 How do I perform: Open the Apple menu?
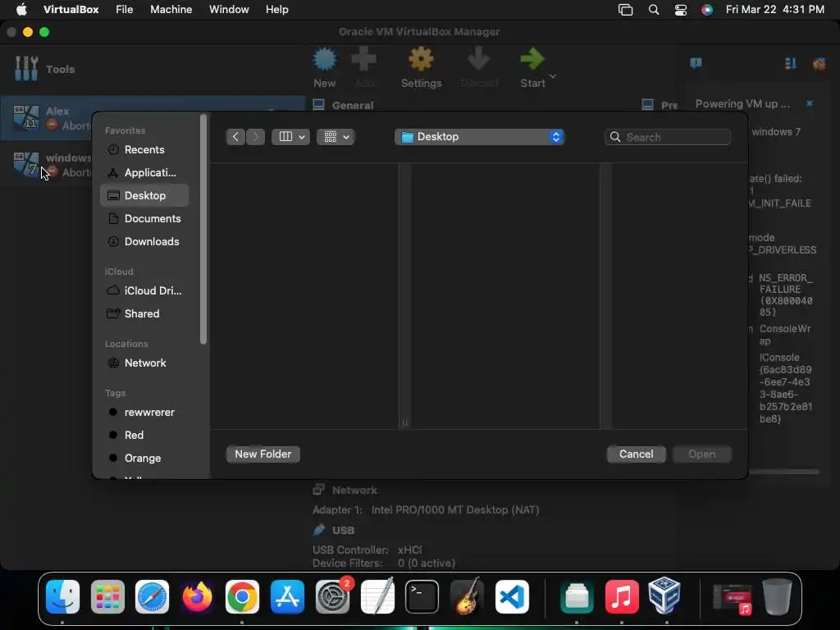[x=21, y=9]
